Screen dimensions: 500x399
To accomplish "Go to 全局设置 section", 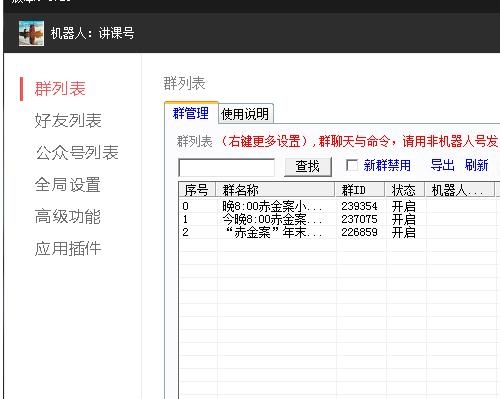I will [x=68, y=184].
